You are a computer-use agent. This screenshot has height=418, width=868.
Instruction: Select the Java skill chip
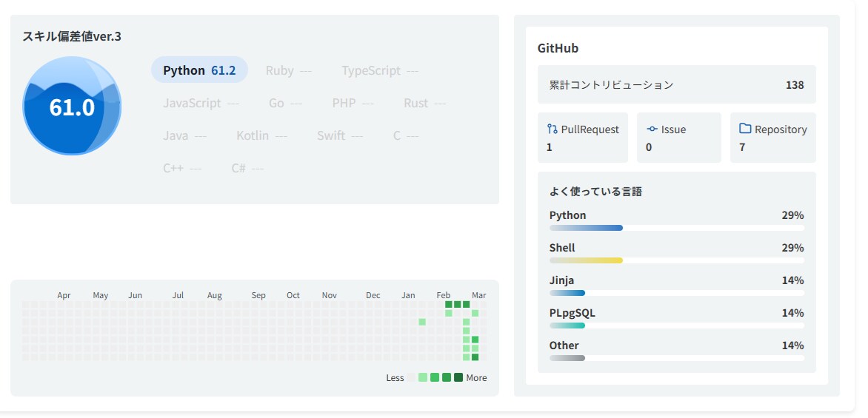pyautogui.click(x=184, y=135)
